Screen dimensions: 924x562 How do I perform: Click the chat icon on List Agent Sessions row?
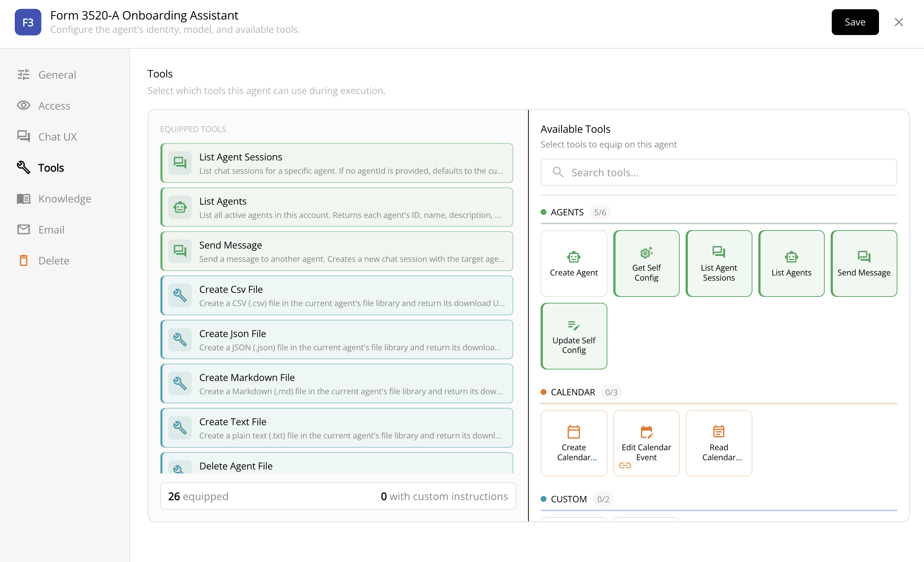[x=180, y=163]
